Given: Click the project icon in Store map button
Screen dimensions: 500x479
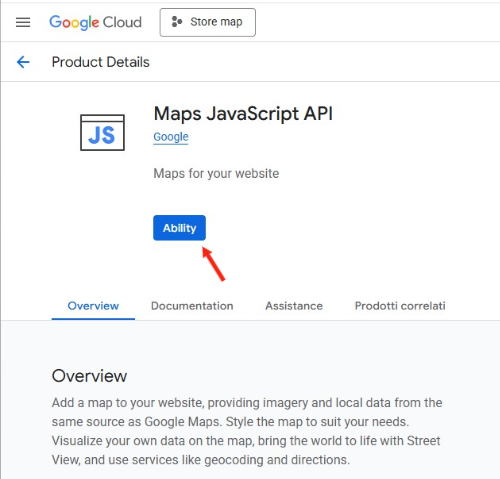Looking at the screenshot, I should (x=177, y=22).
